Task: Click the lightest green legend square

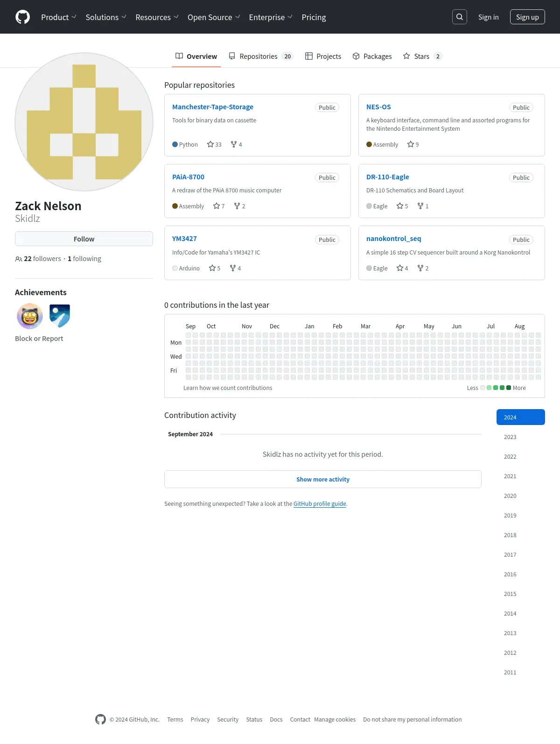Action: [x=489, y=388]
